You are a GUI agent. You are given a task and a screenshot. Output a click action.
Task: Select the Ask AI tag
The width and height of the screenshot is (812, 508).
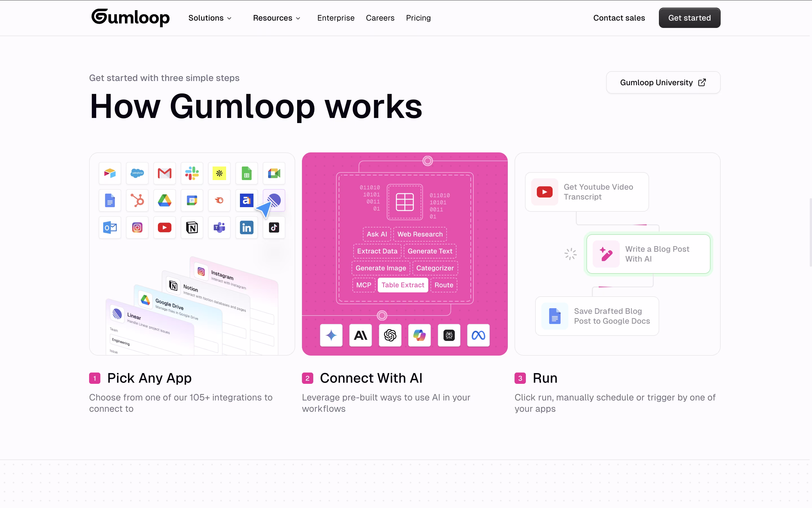[377, 234]
